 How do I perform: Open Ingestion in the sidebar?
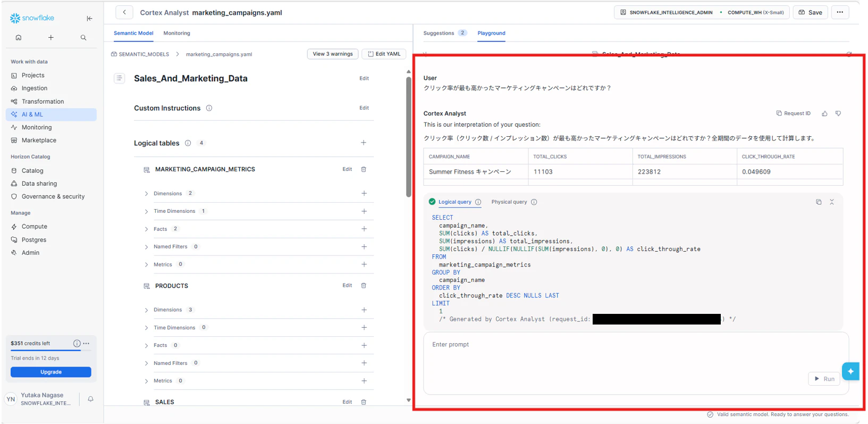pyautogui.click(x=51, y=88)
